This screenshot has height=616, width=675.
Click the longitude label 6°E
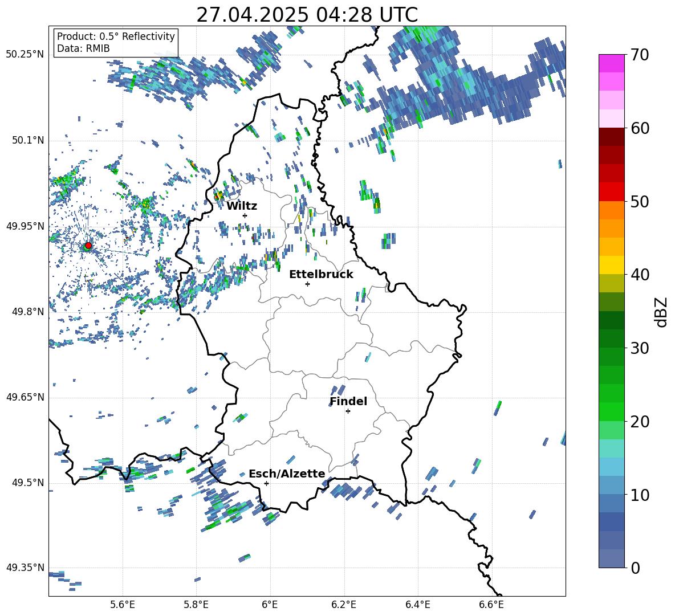pos(270,605)
